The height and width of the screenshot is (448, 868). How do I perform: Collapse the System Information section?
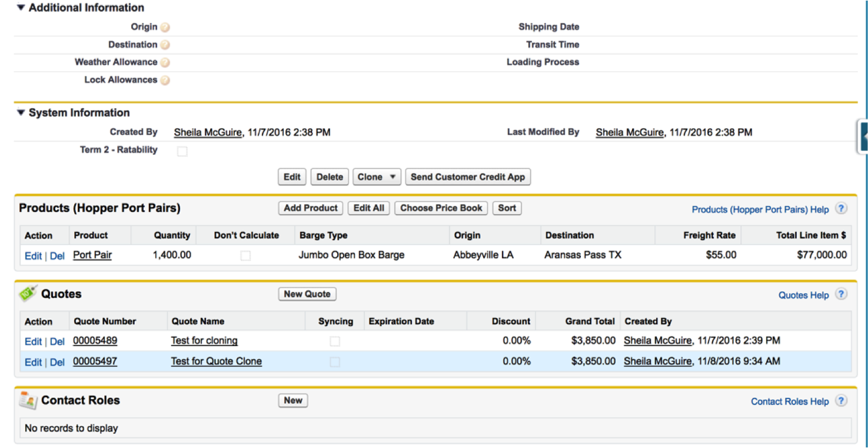coord(21,112)
